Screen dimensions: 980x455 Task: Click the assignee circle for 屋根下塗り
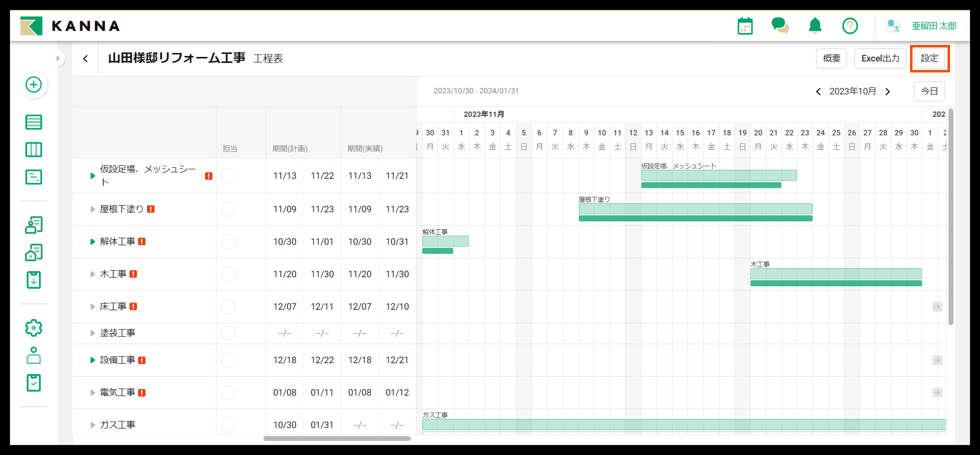click(228, 209)
